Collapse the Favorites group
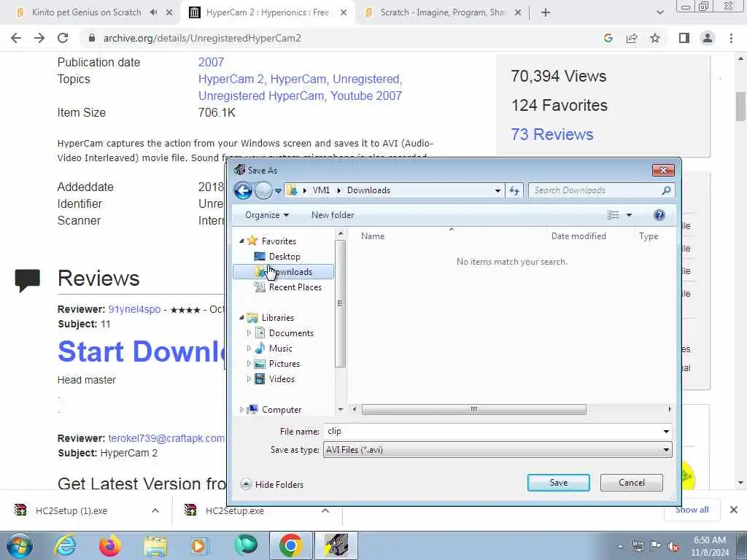Screen dimensions: 747x560 coord(241,241)
